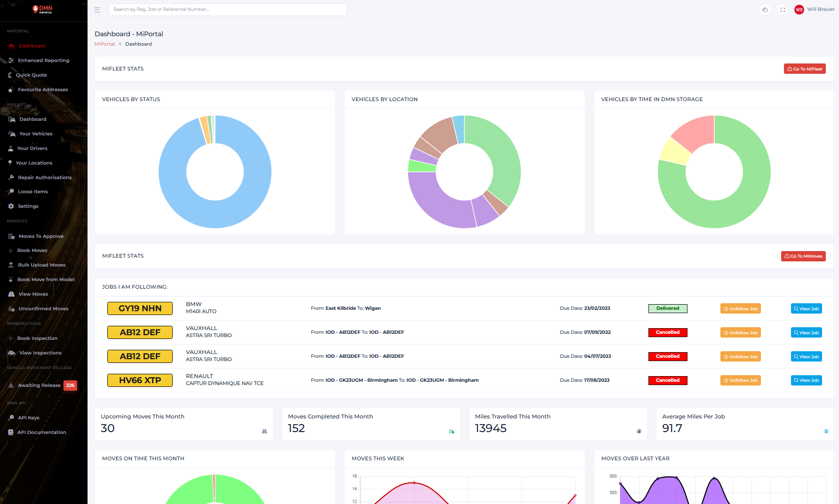The height and width of the screenshot is (504, 839).
Task: Go to Awaiting Release with 226 badge
Action: point(40,386)
